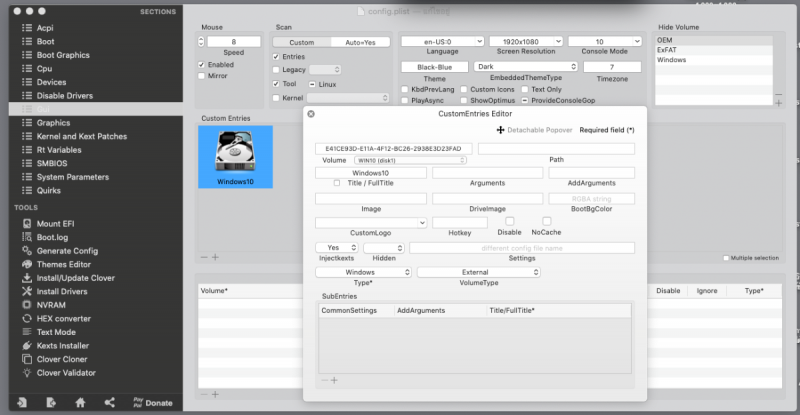Open the InjectKexts Yes dropdown
This screenshot has height=415, width=800.
(337, 248)
